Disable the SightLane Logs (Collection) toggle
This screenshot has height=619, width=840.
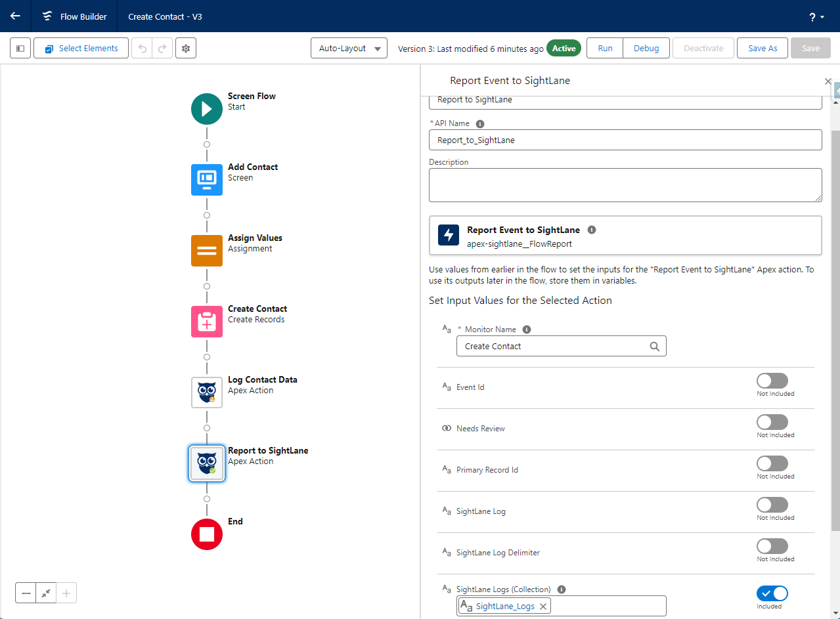772,593
